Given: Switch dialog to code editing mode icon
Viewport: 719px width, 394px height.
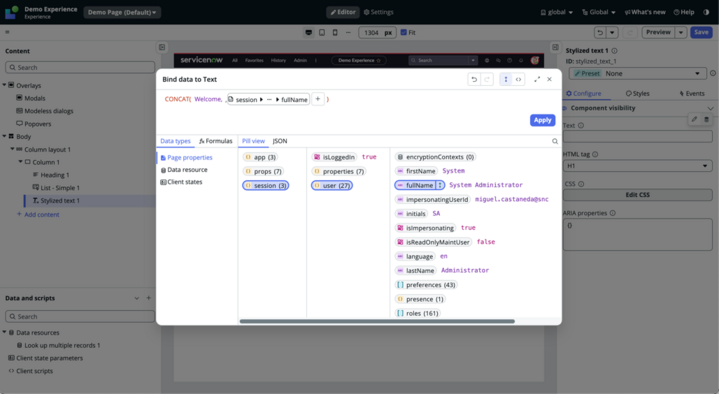Looking at the screenshot, I should 518,79.
